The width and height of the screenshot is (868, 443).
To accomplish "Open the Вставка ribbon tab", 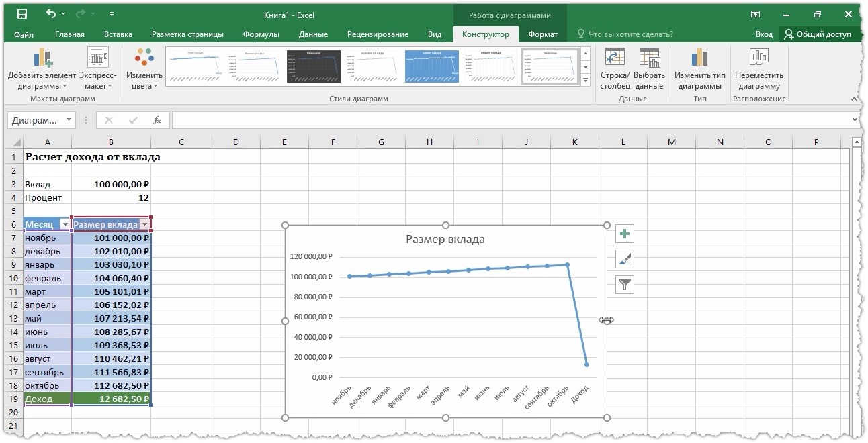I will coord(118,34).
